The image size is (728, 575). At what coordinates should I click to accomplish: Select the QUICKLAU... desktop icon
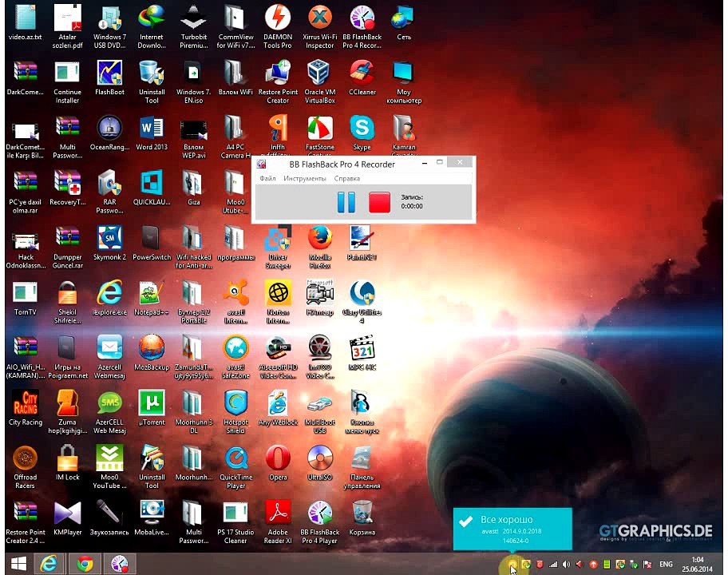coord(152,188)
